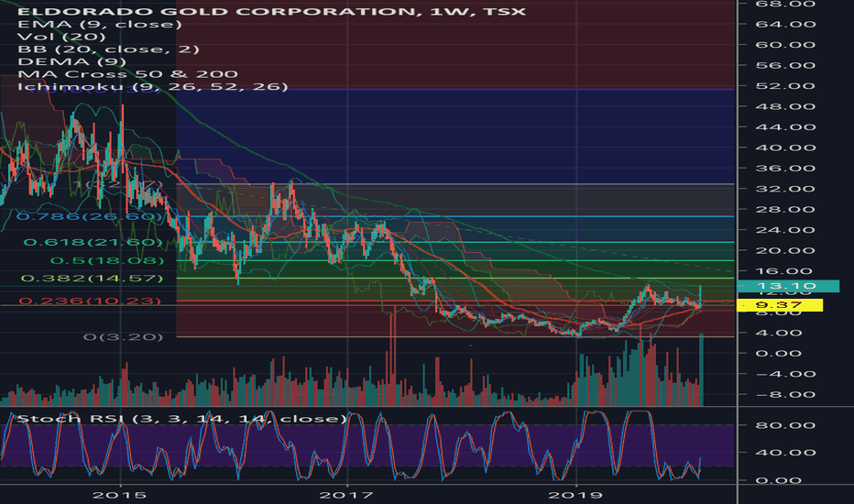This screenshot has width=854, height=504.
Task: Click the 0.618(21.60) Fibonacci level label
Action: point(93,242)
